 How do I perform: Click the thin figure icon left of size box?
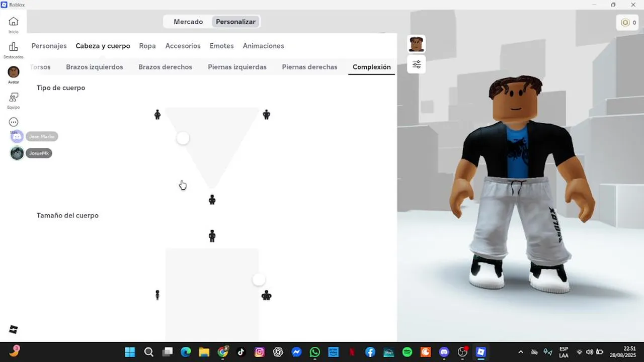157,295
